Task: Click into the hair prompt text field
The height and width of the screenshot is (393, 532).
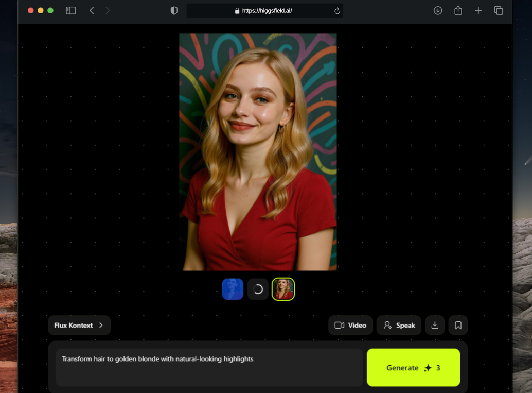Action: click(x=209, y=367)
